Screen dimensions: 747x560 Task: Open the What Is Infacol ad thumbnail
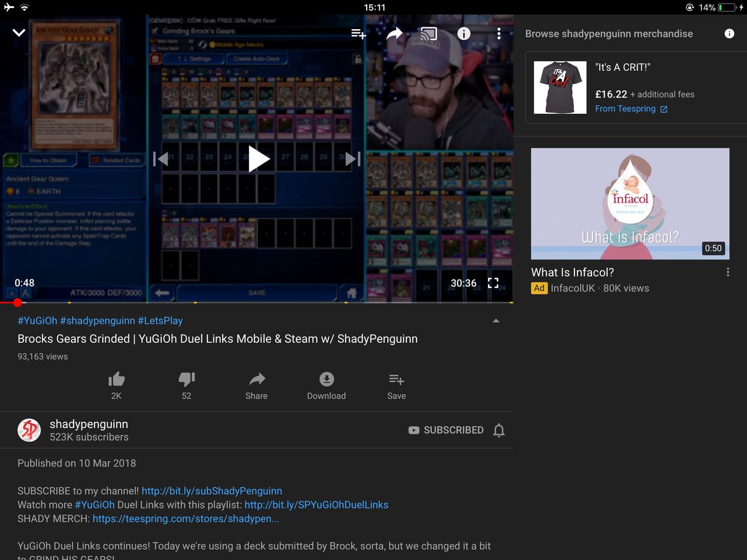point(630,203)
